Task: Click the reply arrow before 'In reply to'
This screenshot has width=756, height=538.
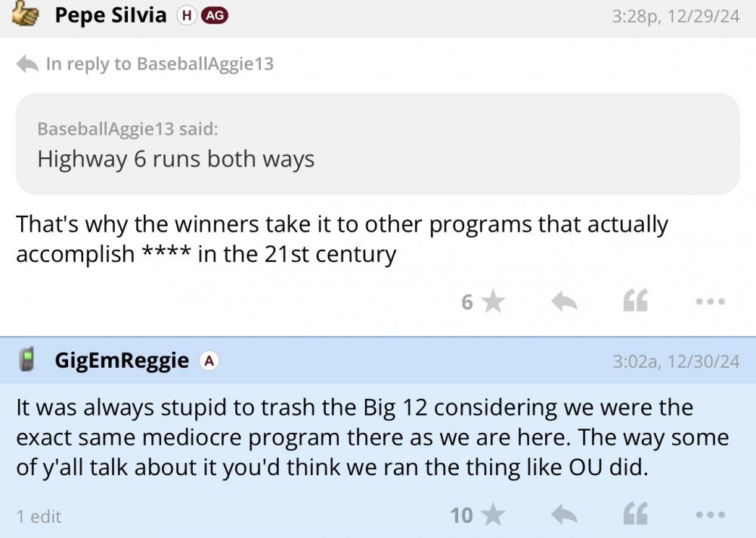Action: [x=27, y=64]
